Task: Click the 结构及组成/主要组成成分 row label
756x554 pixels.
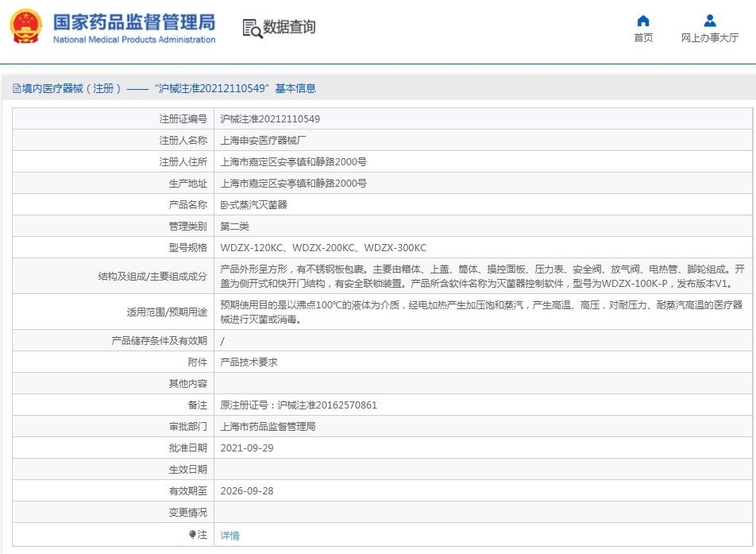Action: [x=152, y=276]
